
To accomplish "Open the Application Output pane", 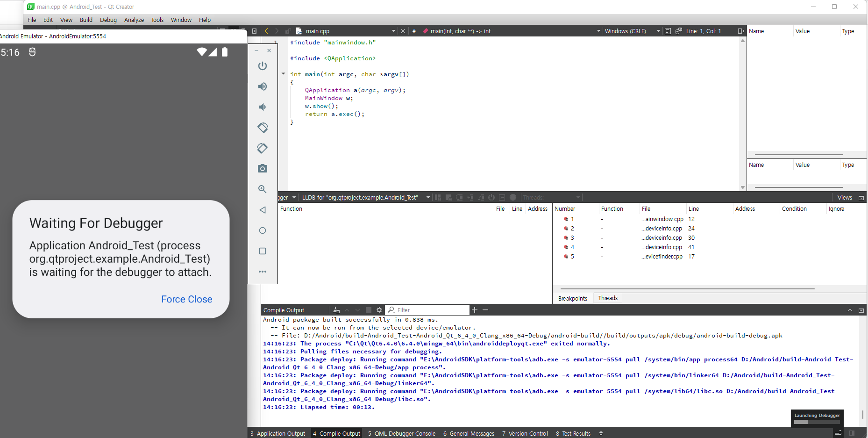I will click(277, 433).
